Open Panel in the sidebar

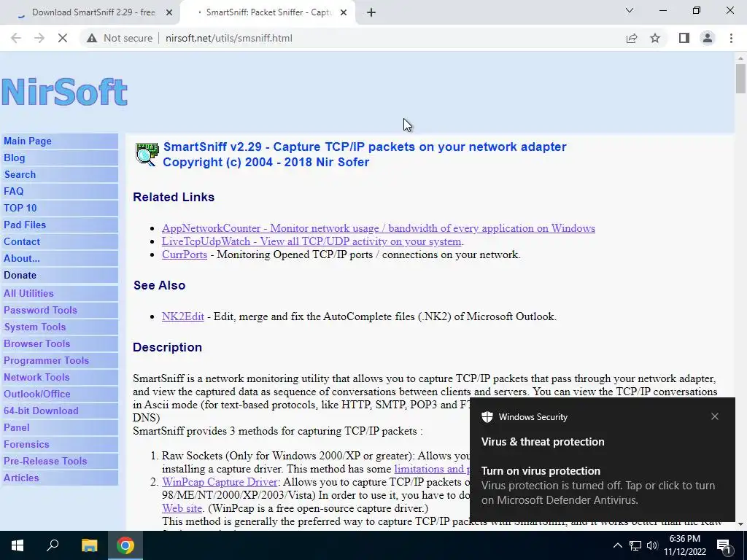point(60,427)
